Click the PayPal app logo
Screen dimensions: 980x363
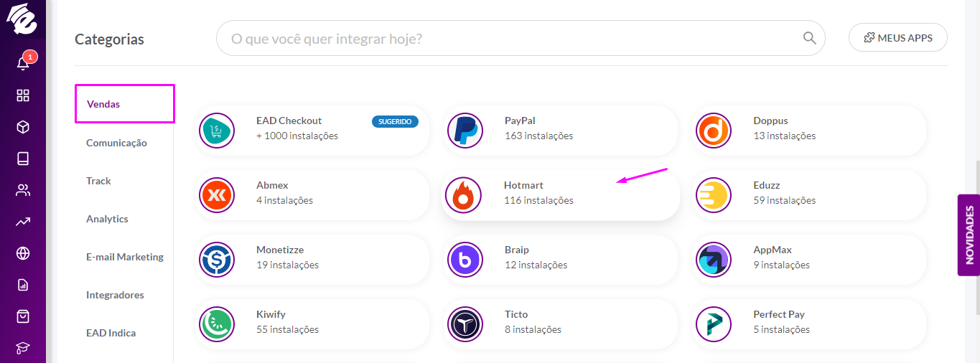point(465,131)
